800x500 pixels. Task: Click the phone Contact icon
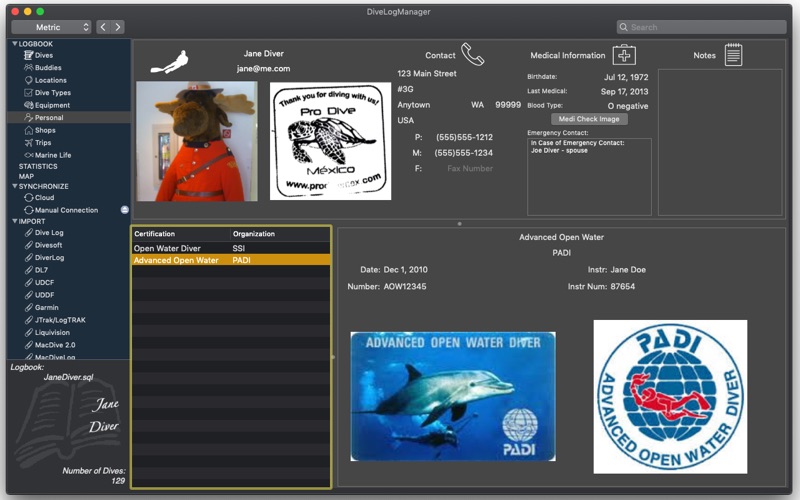click(472, 55)
